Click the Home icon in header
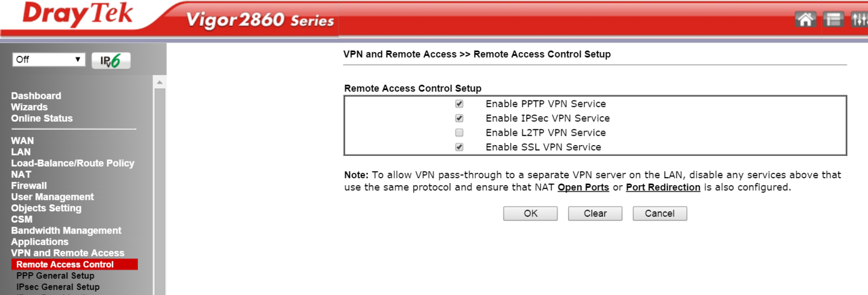Screen dimensions: 868x295 coord(806,20)
